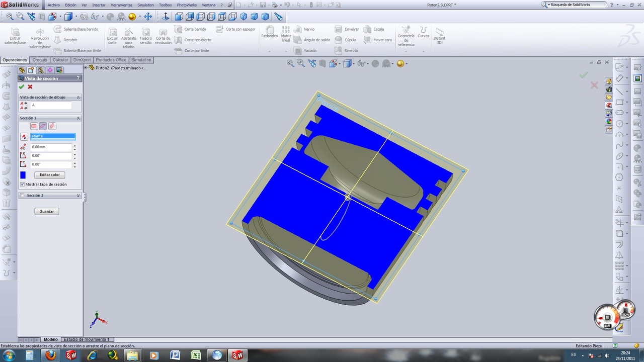Click the Instant 3D tool
The width and height of the screenshot is (644, 362).
click(439, 36)
